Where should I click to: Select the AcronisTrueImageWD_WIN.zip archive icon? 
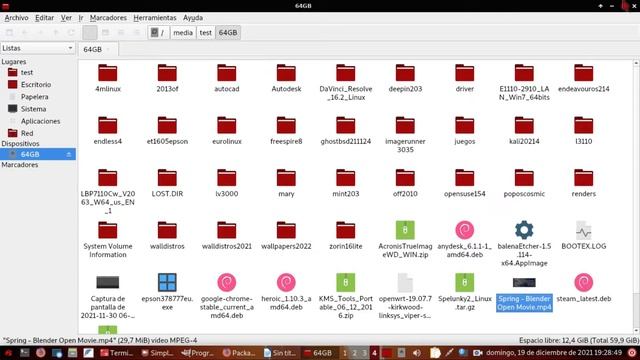[405, 230]
